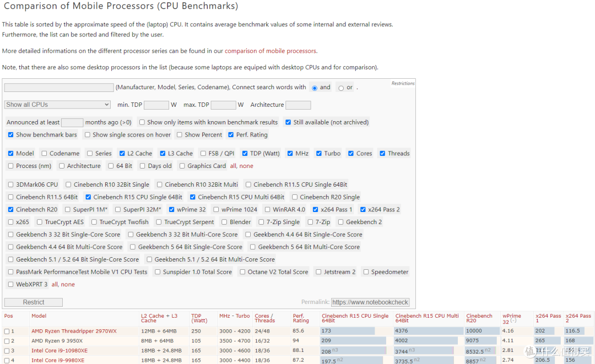Screen dimensions: 595x364
Task: Open AMD Ryzen Threadripper 2970WX link
Action: (74, 331)
